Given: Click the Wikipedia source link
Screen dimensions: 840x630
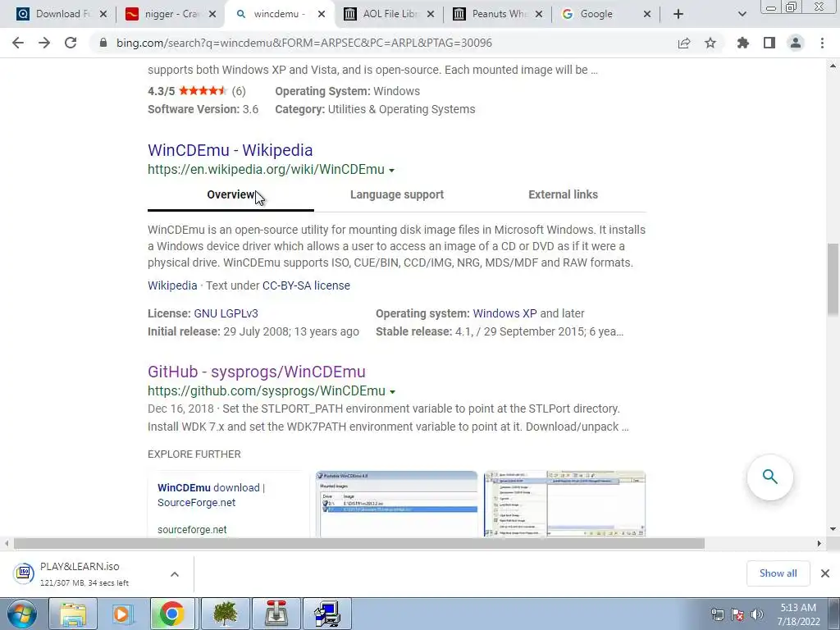Looking at the screenshot, I should pyautogui.click(x=172, y=285).
